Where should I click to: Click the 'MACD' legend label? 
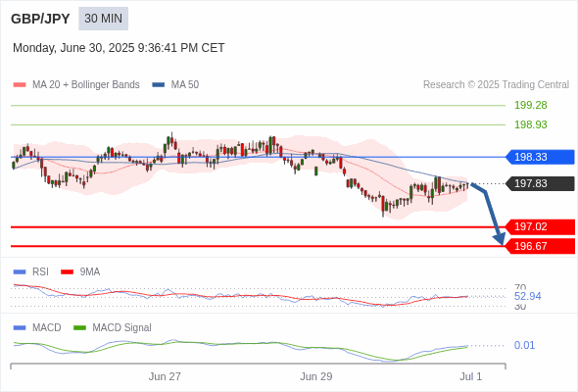click(46, 328)
